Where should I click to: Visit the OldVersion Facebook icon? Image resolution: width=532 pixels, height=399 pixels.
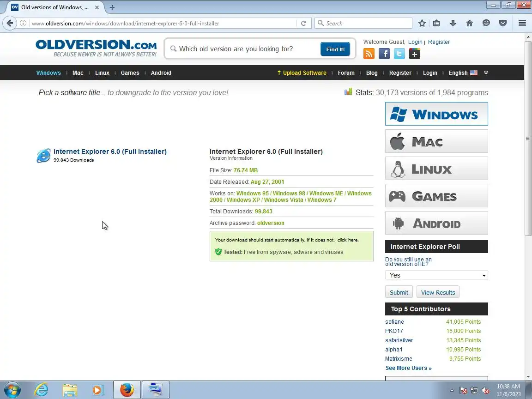(384, 54)
